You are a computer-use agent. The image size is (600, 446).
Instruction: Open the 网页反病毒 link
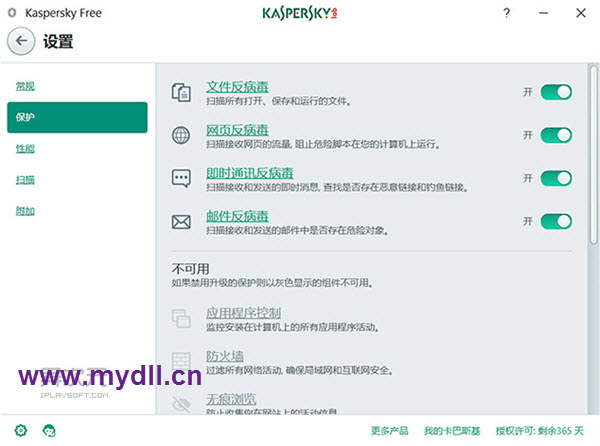point(237,130)
